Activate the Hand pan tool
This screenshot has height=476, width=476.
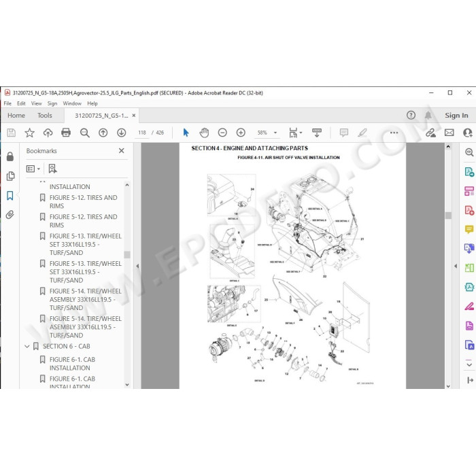[204, 133]
